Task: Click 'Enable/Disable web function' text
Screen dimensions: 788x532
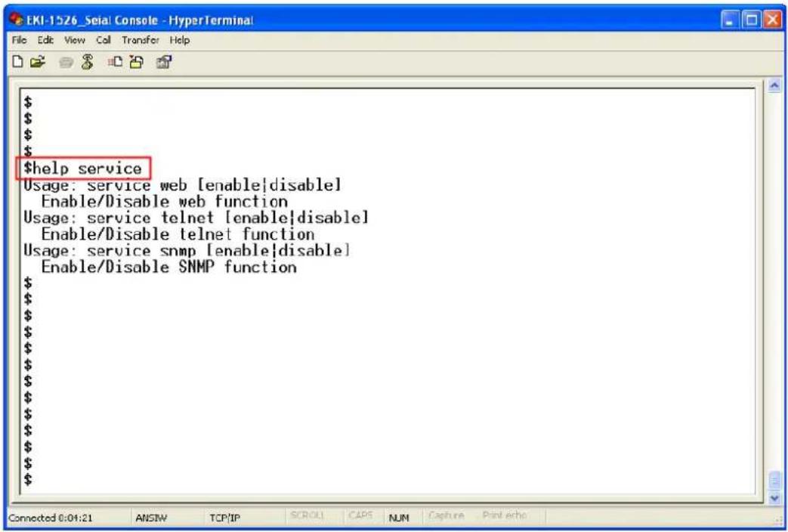Action: pyautogui.click(x=165, y=202)
